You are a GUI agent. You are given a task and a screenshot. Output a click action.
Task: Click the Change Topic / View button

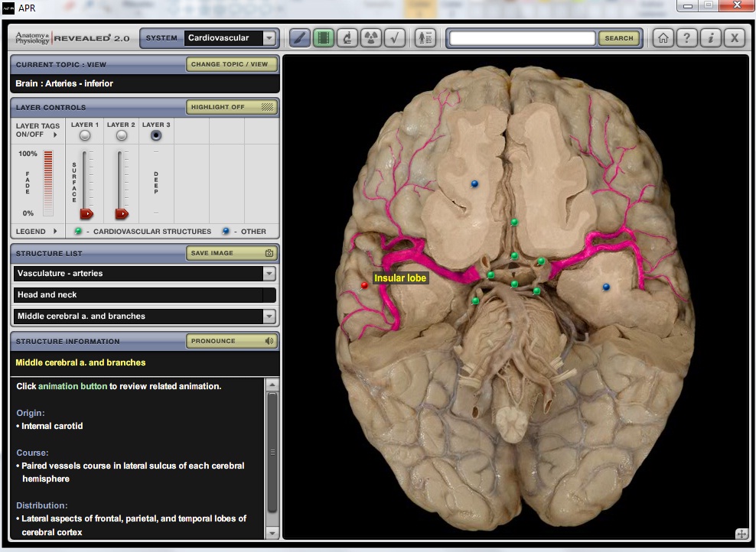232,64
